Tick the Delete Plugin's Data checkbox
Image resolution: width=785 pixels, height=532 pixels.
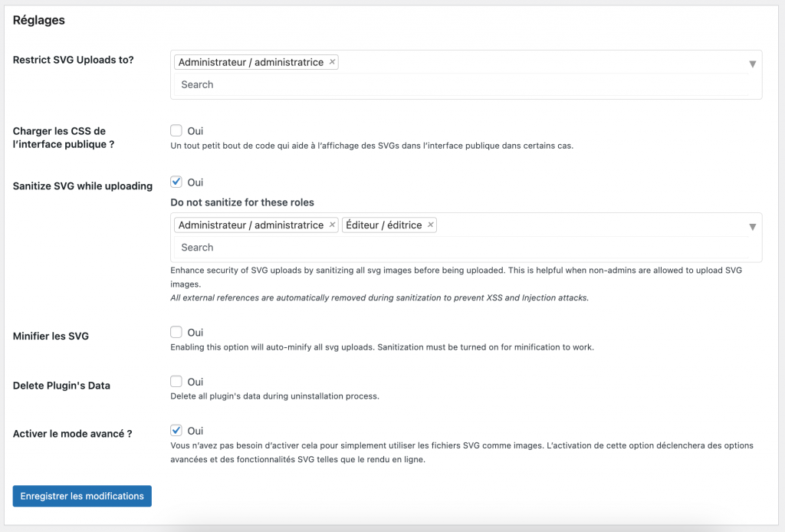point(176,381)
